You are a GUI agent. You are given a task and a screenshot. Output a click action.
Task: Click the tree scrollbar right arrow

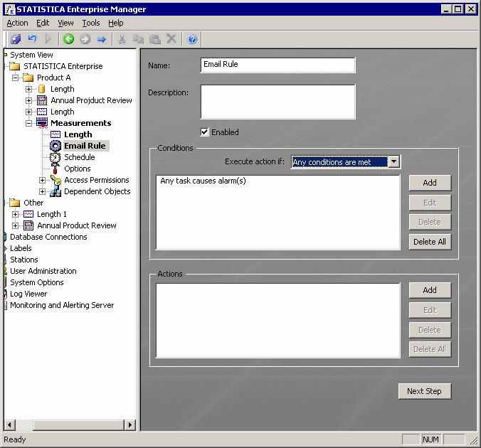130,425
